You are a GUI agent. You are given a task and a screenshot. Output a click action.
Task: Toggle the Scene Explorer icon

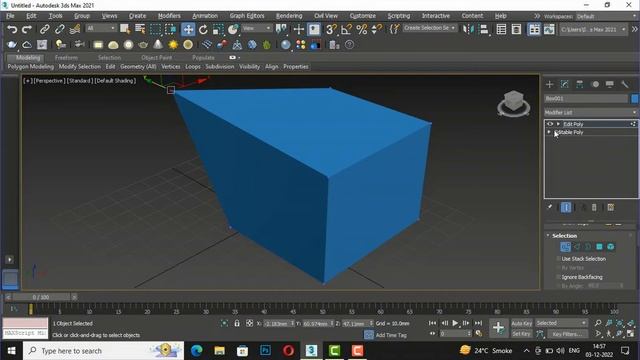(501, 29)
